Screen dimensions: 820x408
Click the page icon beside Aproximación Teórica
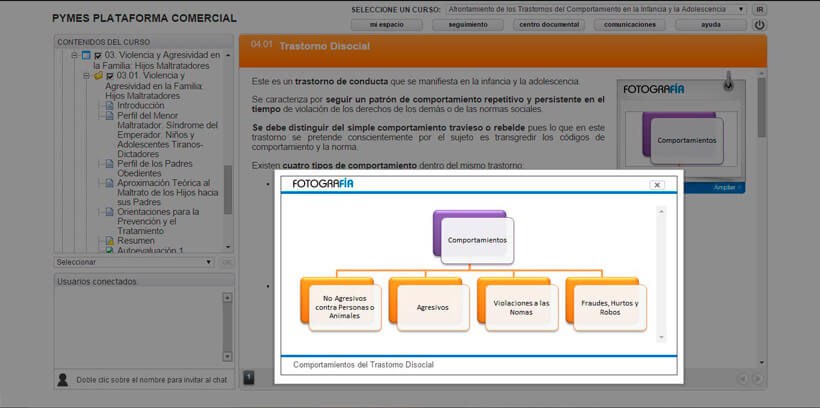[x=110, y=183]
